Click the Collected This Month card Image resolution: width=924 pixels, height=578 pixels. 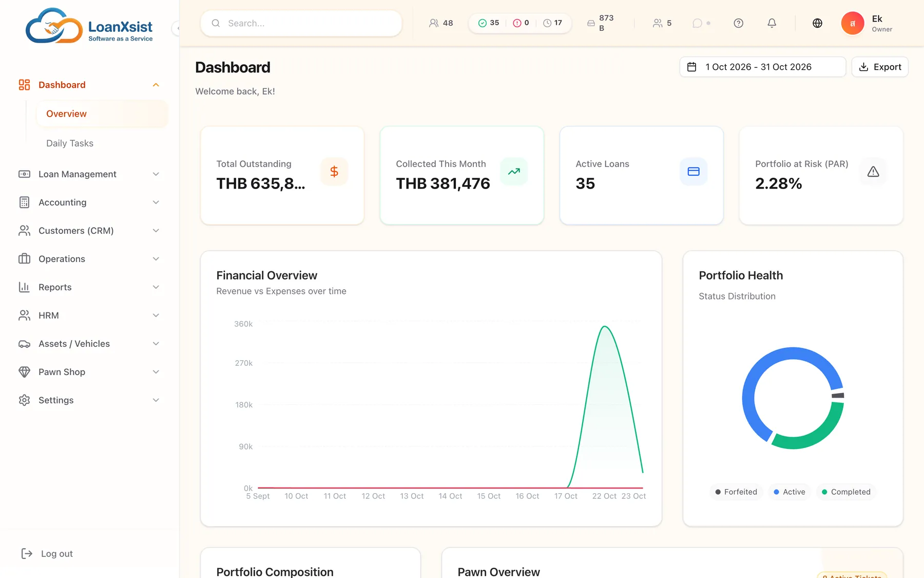tap(462, 175)
